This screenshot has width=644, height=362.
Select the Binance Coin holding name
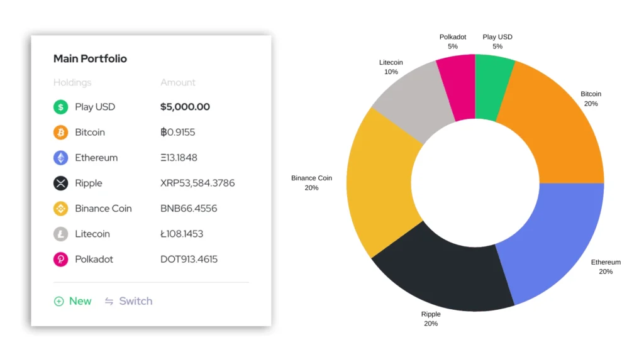point(104,209)
